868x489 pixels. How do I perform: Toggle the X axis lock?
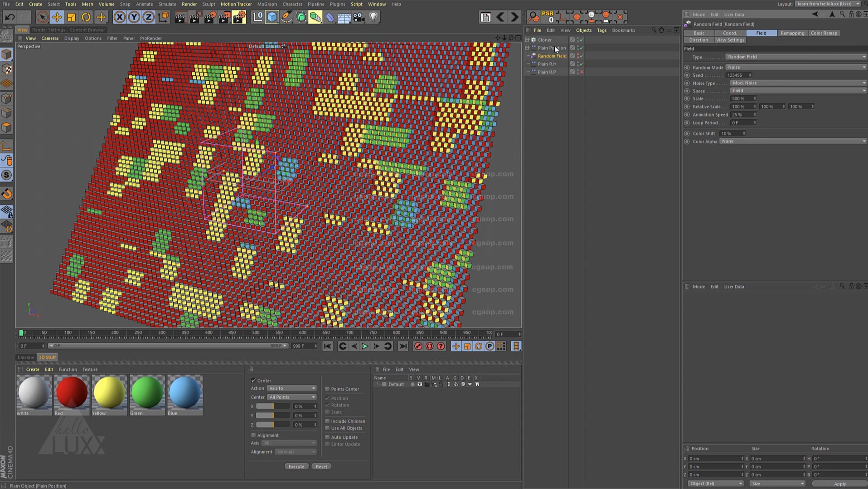point(119,17)
